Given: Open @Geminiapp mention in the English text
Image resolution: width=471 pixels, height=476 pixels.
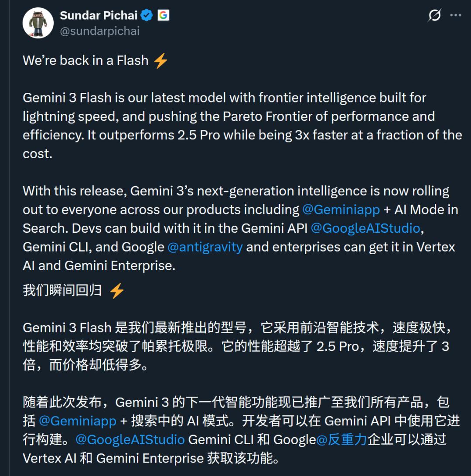Looking at the screenshot, I should [341, 209].
